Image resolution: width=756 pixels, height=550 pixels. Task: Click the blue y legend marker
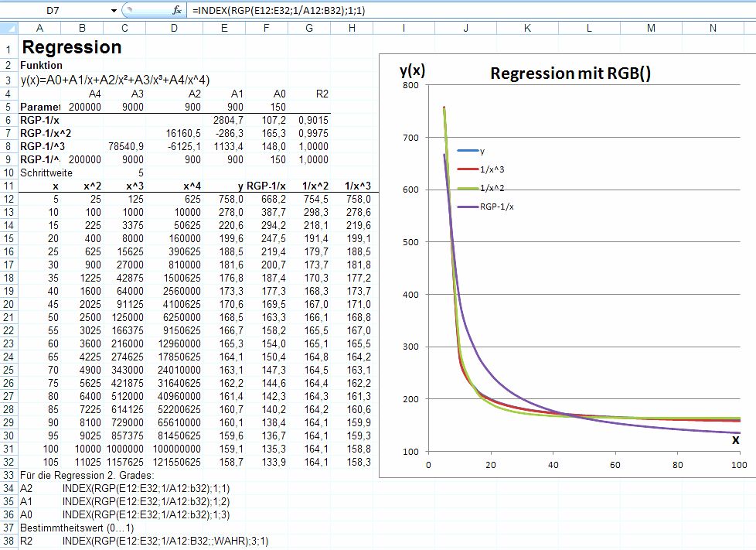[468, 151]
